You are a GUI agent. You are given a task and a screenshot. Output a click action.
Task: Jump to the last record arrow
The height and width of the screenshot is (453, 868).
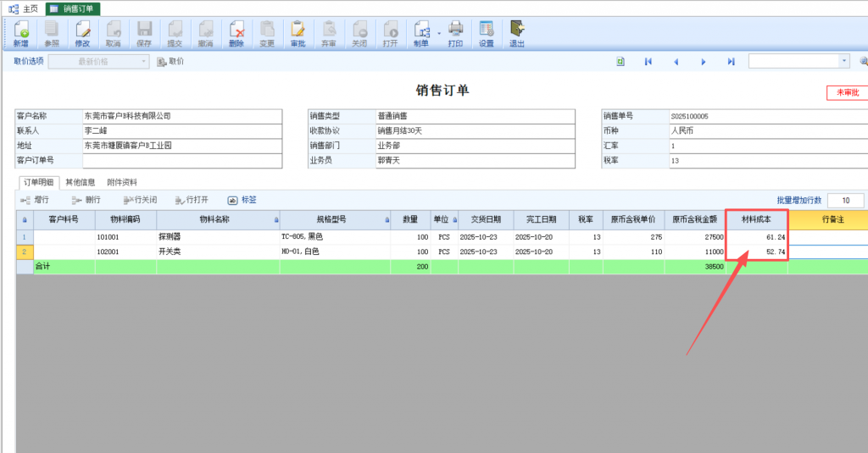pyautogui.click(x=731, y=62)
